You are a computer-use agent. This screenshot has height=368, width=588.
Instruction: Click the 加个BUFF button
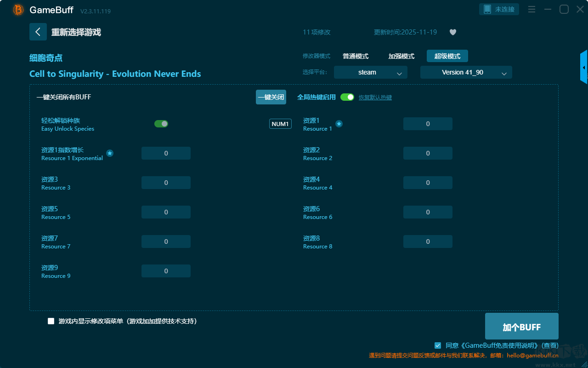click(521, 327)
